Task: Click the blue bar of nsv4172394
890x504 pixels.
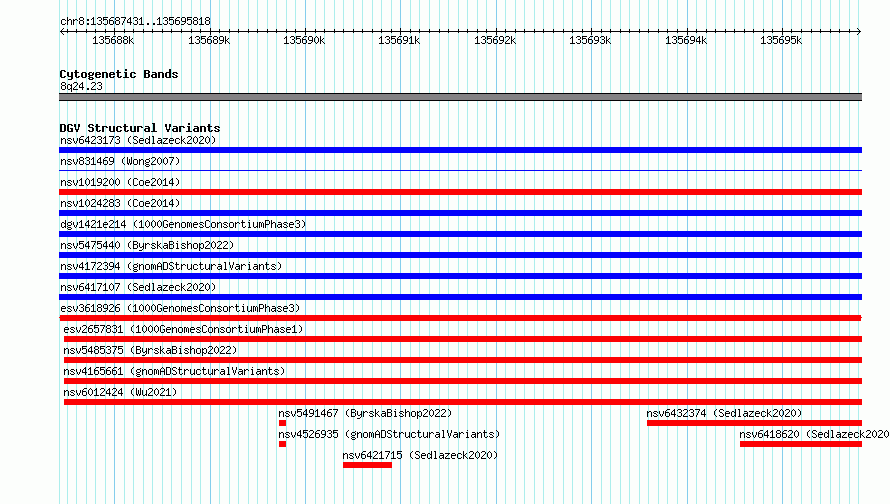Action: 460,276
